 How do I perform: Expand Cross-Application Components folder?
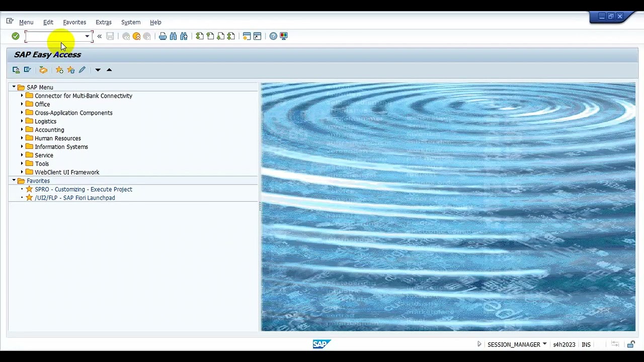[x=22, y=113]
